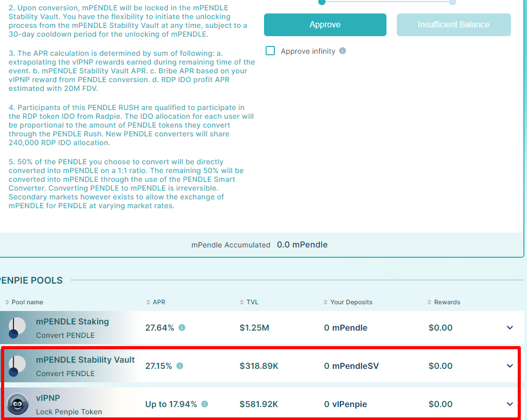The image size is (527, 420).
Task: Click the $318.89K TVL value
Action: [259, 366]
